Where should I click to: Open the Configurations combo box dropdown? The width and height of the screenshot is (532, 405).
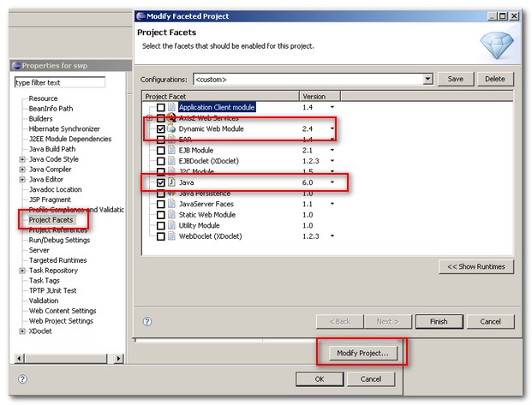click(427, 79)
